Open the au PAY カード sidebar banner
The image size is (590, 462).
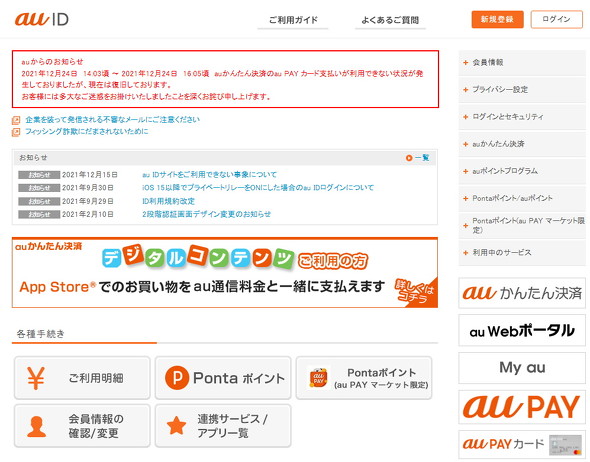pos(522,444)
